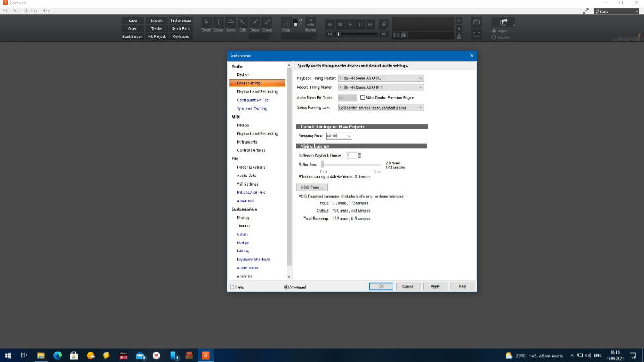644x362 pixels.
Task: Jump to project start in transport
Action: 330,35
